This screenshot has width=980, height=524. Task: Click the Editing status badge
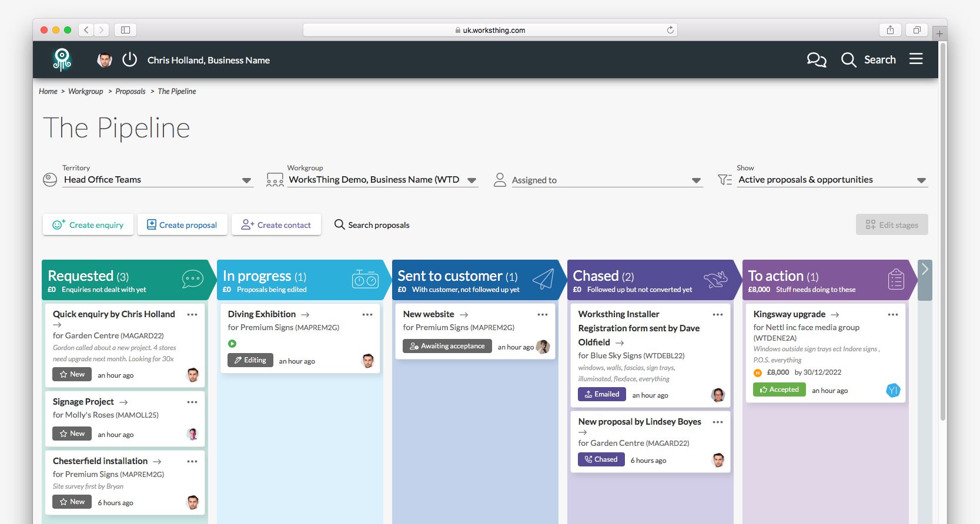(250, 360)
